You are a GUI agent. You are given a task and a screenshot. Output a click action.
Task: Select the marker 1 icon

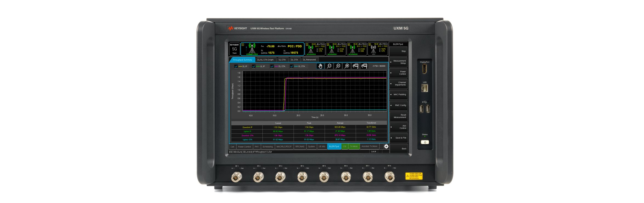point(364,66)
